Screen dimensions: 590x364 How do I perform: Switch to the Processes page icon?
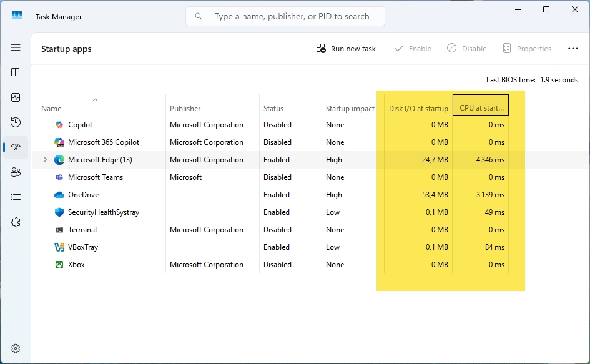tap(16, 72)
